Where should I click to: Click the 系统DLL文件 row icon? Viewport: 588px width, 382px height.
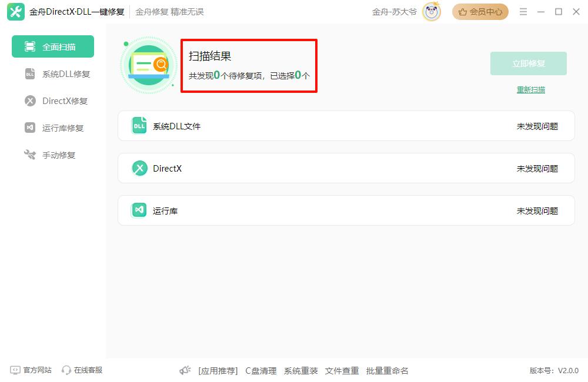(139, 126)
